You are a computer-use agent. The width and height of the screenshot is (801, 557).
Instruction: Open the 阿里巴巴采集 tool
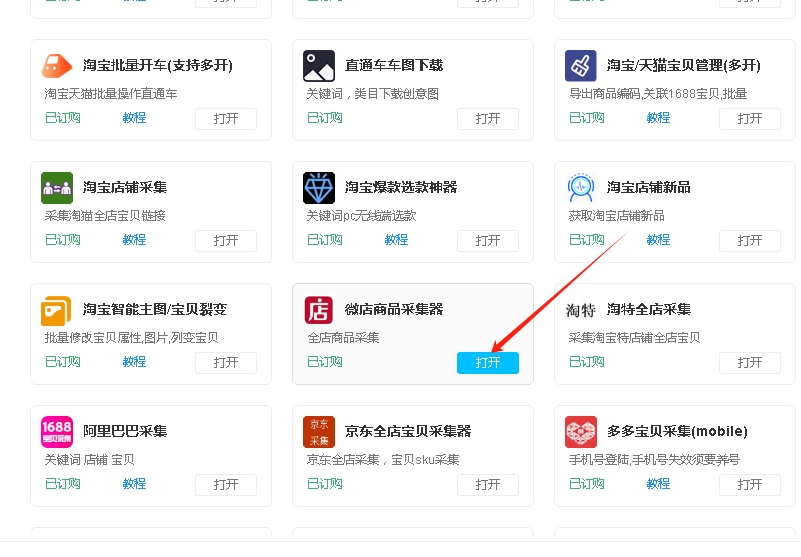(226, 485)
